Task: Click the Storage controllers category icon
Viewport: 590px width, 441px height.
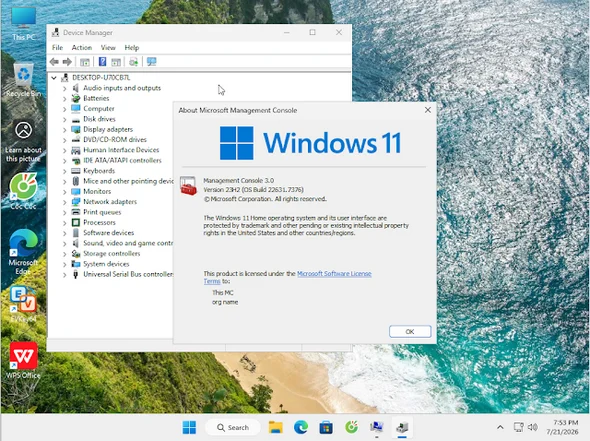Action: pos(76,254)
